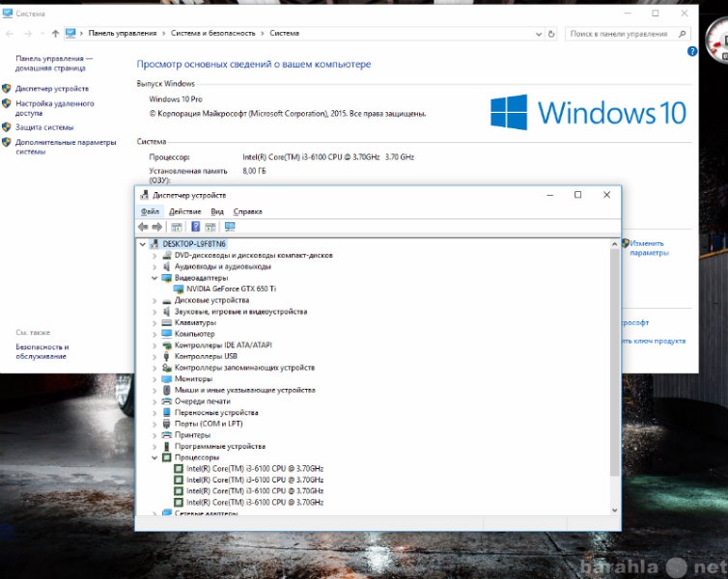Click Forward arrow in Device Manager toolbar

coord(157,227)
